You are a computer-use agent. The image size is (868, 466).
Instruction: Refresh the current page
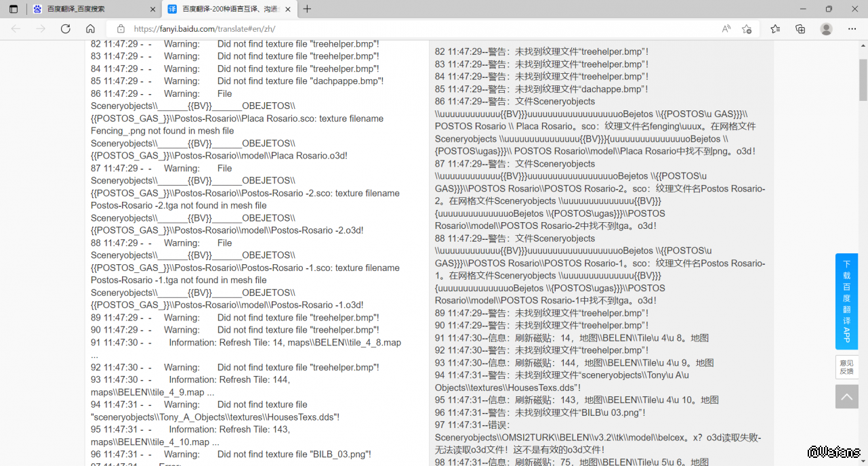66,29
